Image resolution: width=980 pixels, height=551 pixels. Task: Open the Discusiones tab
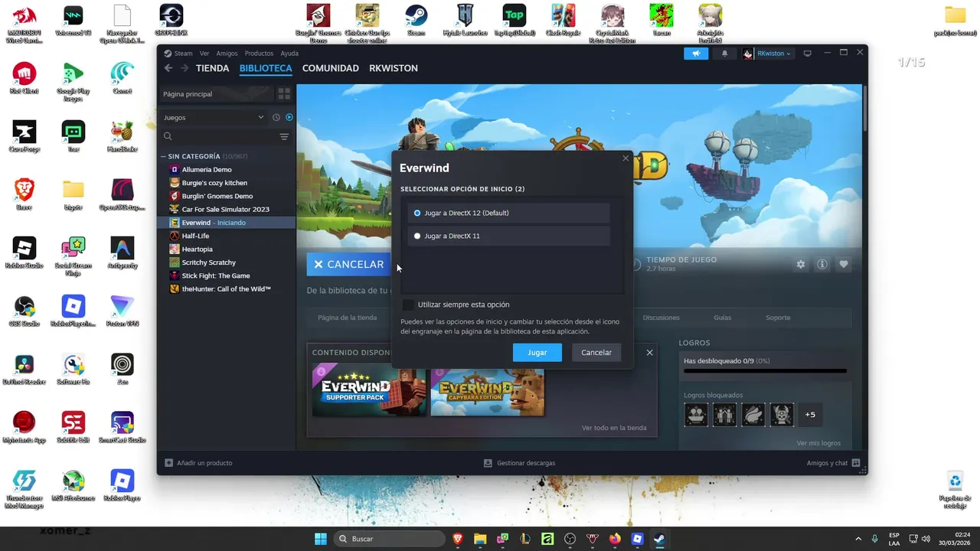[661, 318]
